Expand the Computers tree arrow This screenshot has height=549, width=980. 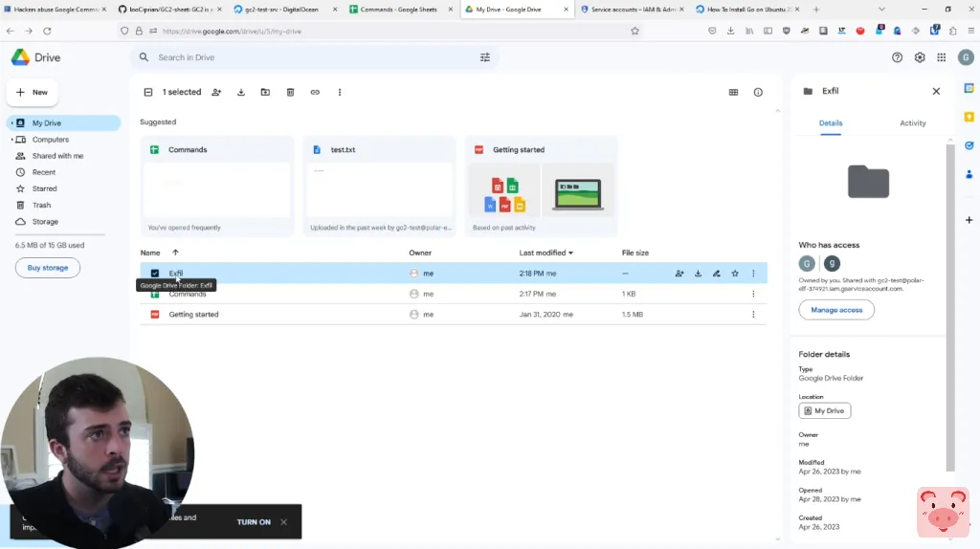[11, 140]
